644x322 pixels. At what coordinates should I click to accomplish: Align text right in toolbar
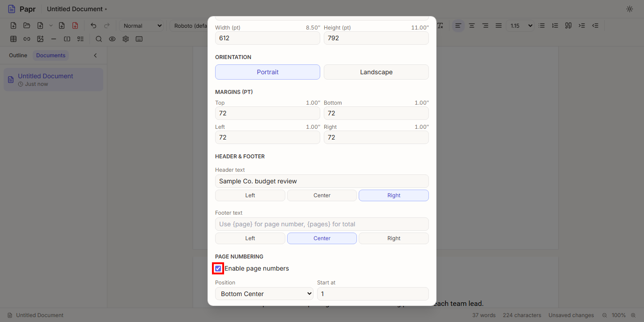point(485,25)
